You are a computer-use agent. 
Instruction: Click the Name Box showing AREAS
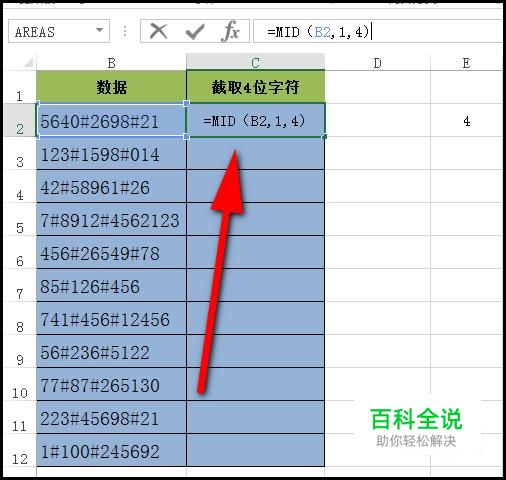59,31
